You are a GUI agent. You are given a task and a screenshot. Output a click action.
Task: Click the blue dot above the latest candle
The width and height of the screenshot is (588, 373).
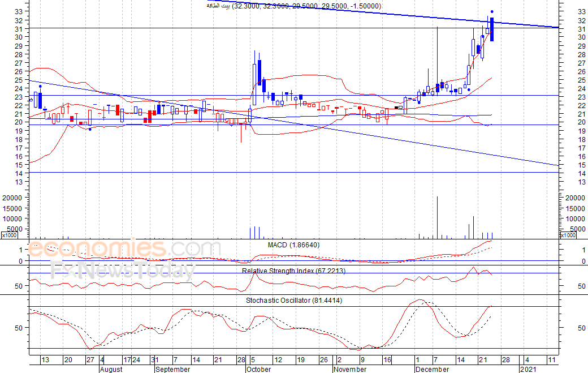pyautogui.click(x=492, y=12)
